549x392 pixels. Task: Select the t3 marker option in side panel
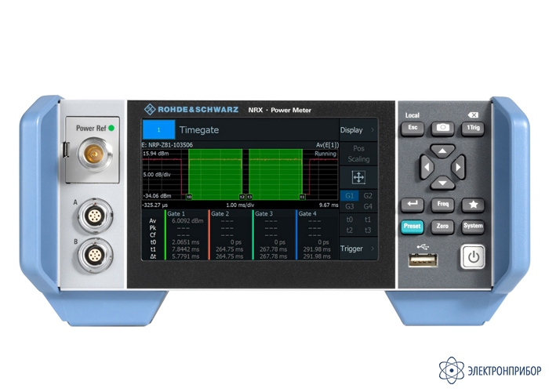click(368, 230)
